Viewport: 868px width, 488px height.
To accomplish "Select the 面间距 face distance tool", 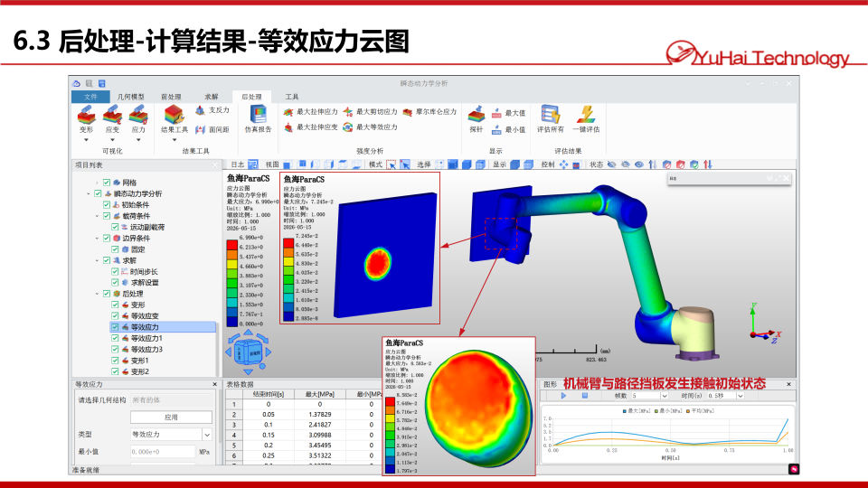I will click(x=212, y=129).
